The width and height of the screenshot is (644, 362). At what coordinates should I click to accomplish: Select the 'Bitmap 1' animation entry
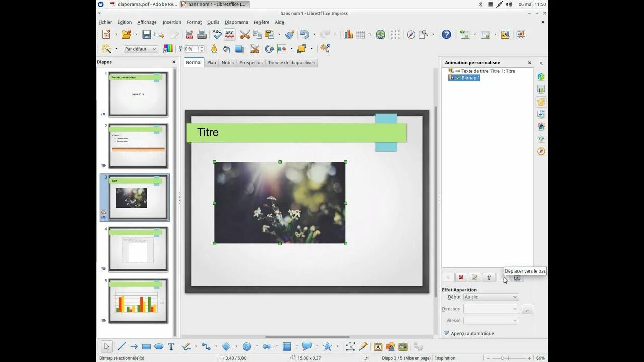pyautogui.click(x=464, y=78)
